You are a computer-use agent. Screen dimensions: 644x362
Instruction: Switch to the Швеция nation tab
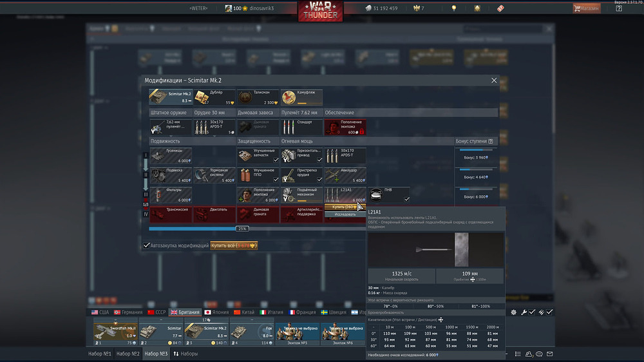(334, 312)
